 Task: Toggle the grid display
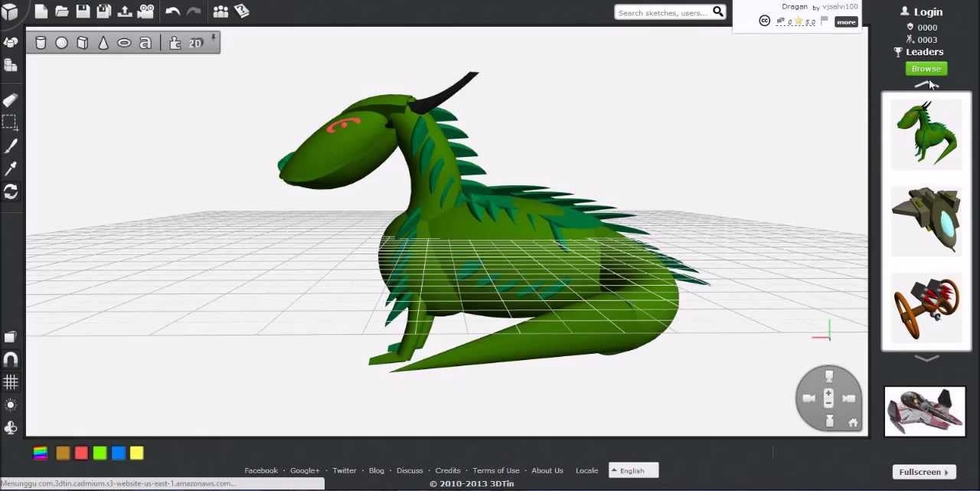click(11, 381)
